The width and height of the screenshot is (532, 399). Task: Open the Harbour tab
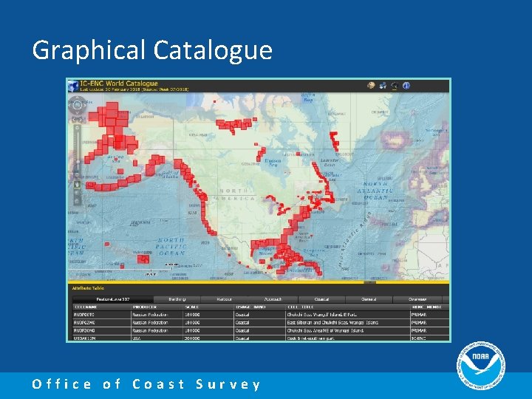click(225, 299)
